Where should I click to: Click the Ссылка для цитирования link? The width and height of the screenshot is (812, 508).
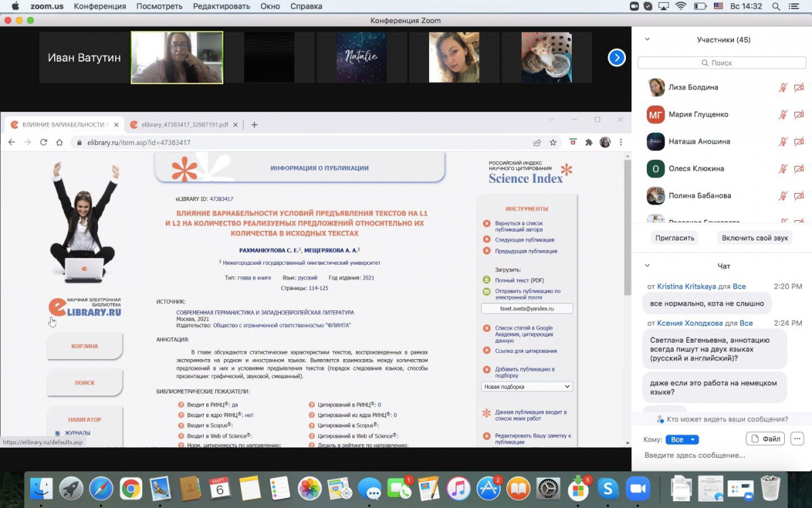tap(526, 351)
